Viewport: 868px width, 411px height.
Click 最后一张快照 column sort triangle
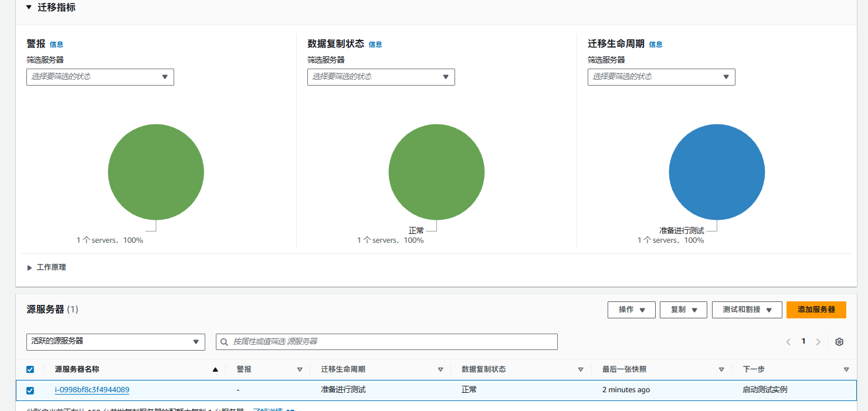721,369
